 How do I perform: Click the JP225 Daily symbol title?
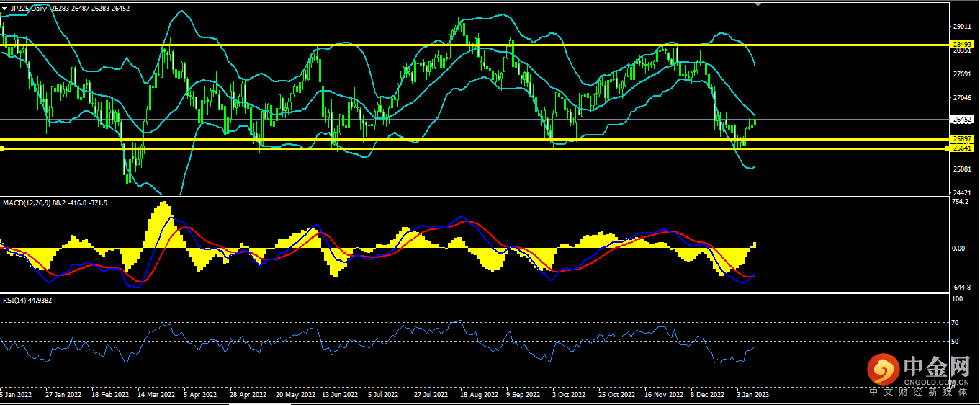point(29,9)
